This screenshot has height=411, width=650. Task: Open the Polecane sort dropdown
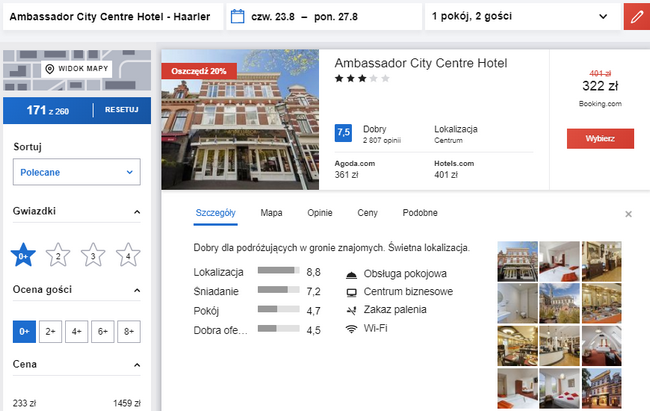tap(77, 172)
